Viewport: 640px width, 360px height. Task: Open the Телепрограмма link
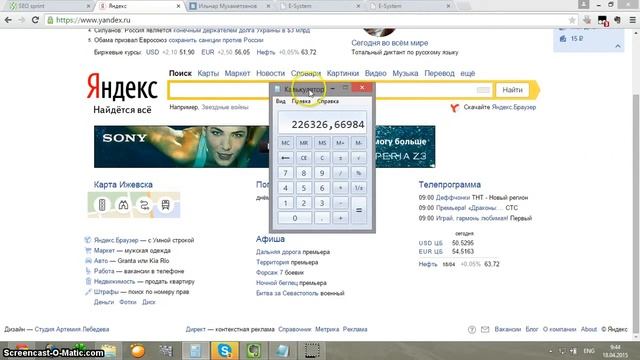click(x=449, y=184)
